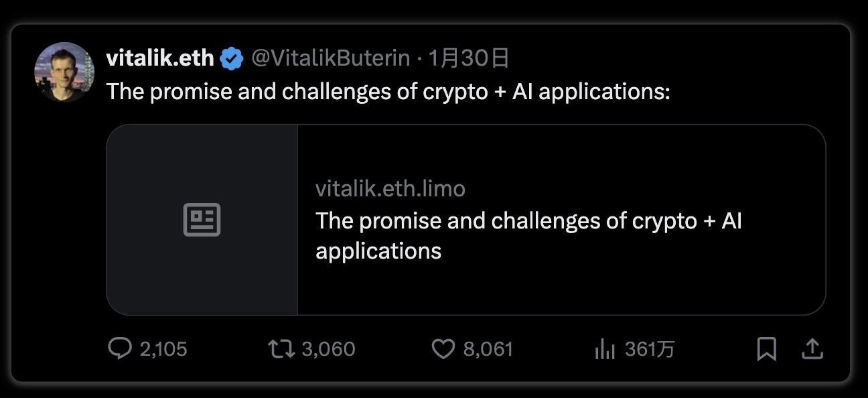Like the tweet with the heart icon
This screenshot has width=868, height=398.
(443, 348)
